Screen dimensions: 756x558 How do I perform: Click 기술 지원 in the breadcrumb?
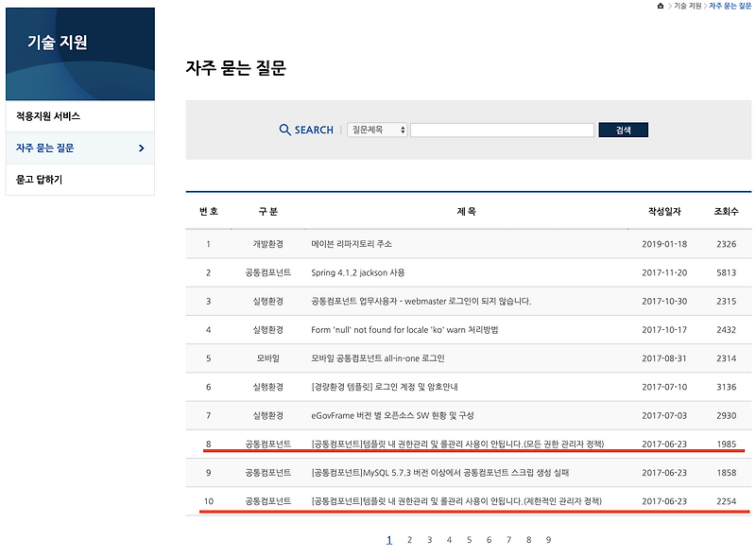pos(688,6)
